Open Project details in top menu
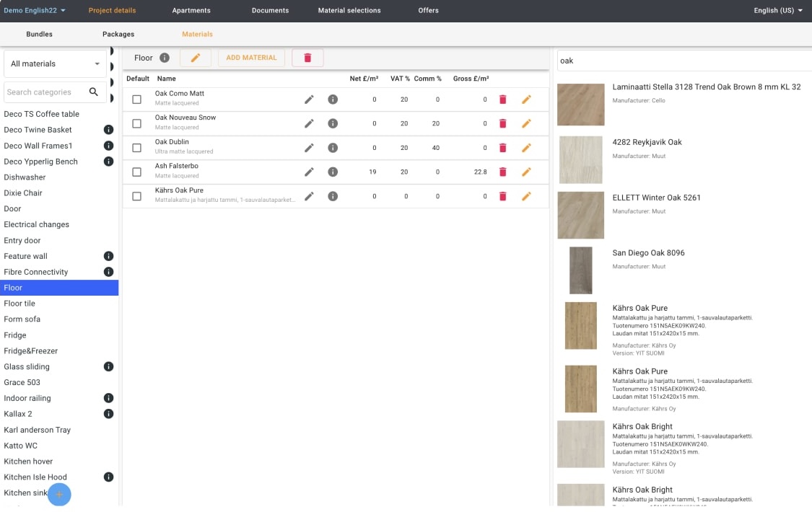Screen dimensions: 812x512 click(112, 10)
